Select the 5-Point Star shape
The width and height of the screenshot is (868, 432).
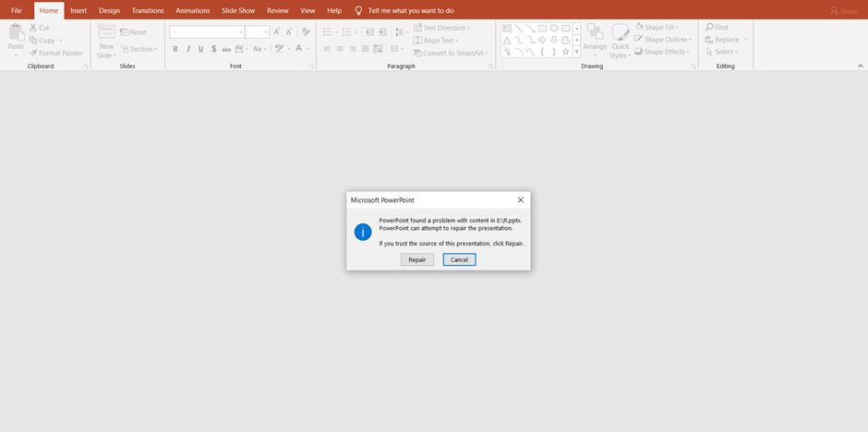(x=566, y=52)
